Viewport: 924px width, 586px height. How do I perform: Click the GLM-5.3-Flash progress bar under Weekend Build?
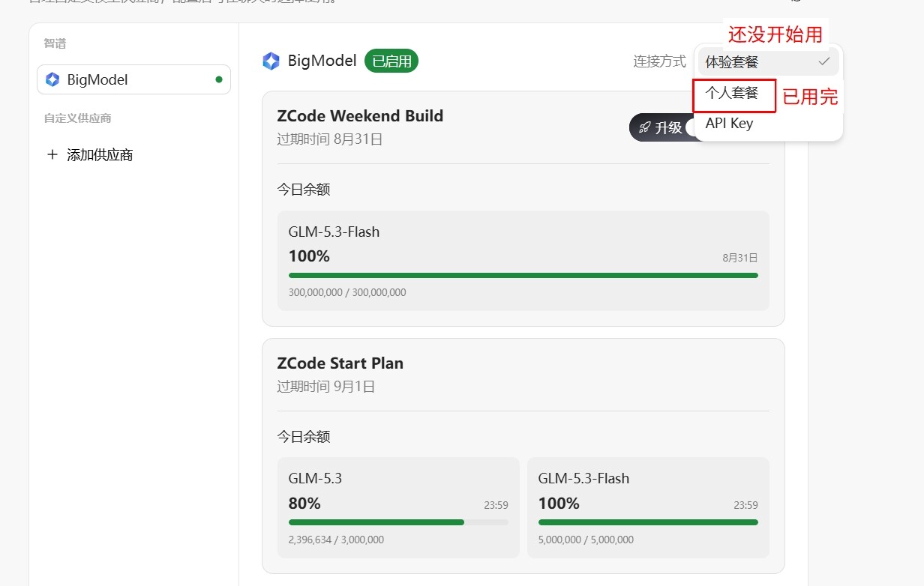(523, 276)
